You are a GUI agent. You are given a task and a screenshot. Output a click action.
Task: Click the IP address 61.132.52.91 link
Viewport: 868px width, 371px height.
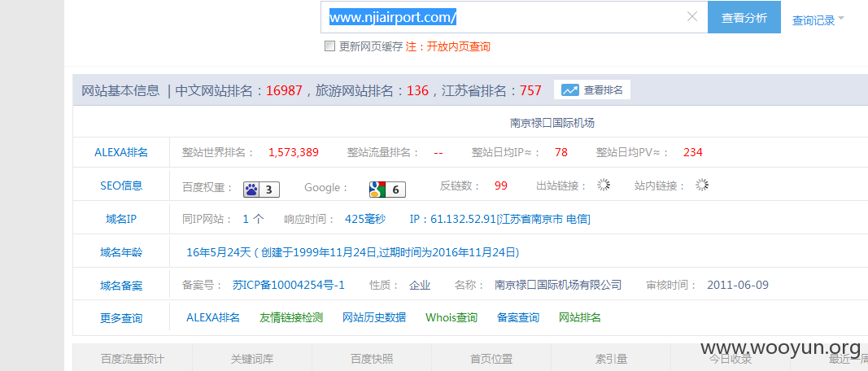499,220
